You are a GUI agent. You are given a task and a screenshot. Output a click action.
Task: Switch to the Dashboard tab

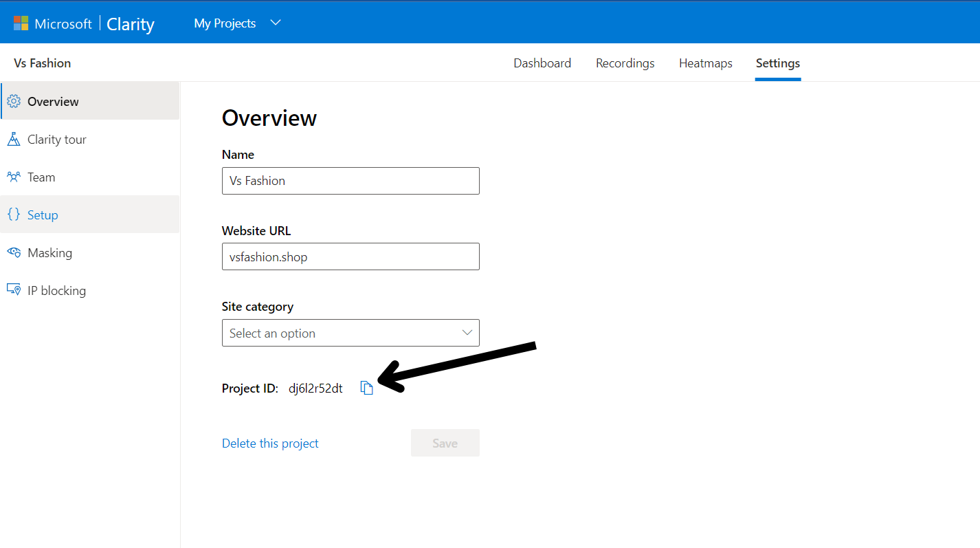point(542,63)
